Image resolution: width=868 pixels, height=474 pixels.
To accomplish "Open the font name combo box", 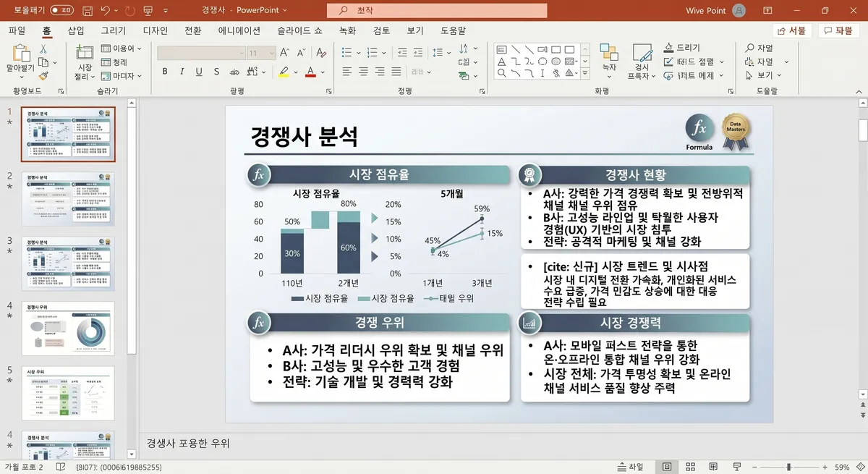I will tap(200, 53).
